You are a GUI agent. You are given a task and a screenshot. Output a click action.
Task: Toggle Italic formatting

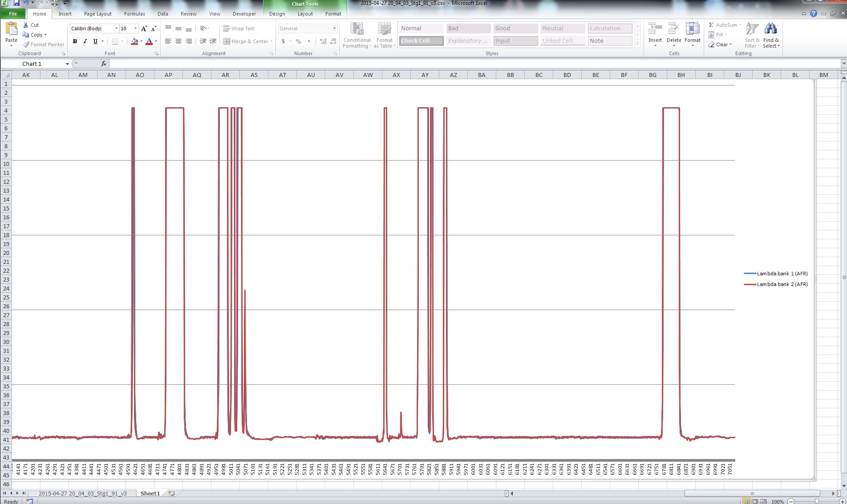[x=85, y=41]
